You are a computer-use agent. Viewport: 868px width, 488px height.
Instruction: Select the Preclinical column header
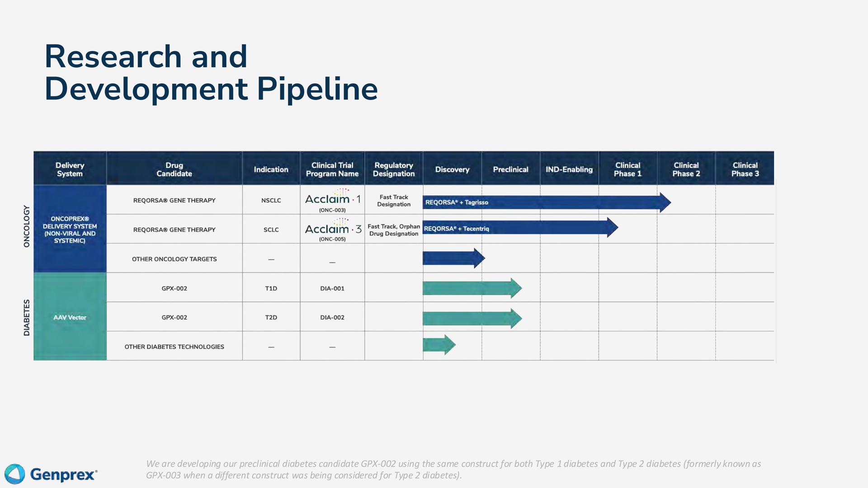point(511,169)
